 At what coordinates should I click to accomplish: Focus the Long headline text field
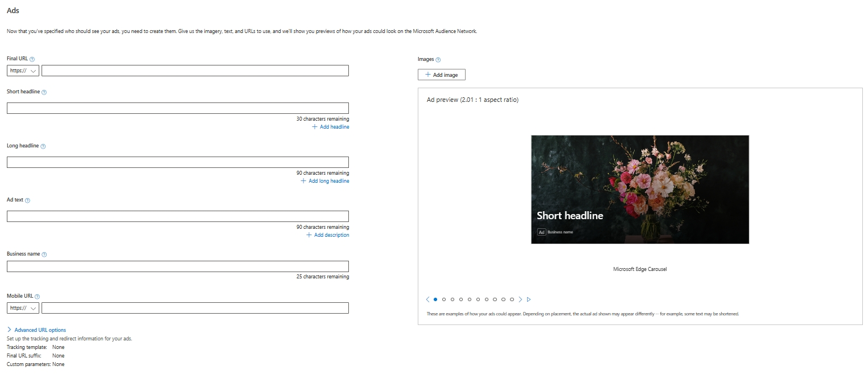coord(178,162)
